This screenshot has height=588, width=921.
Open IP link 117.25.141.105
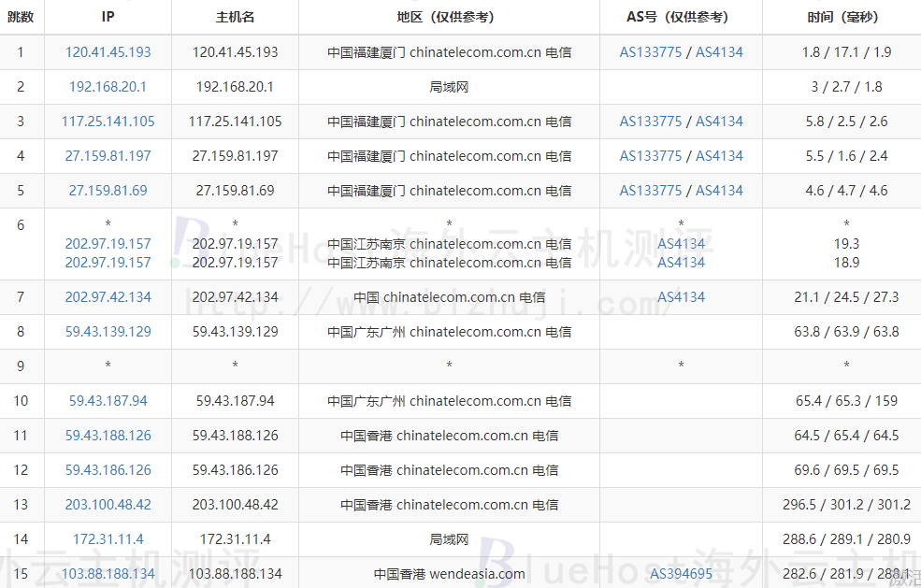[108, 122]
